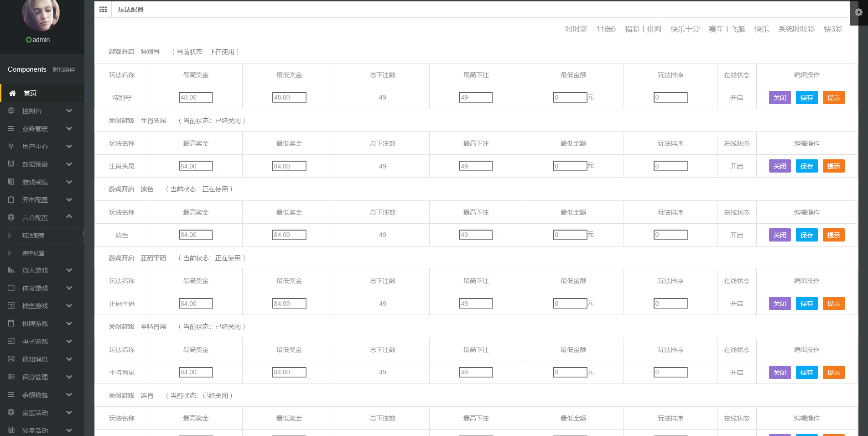Screen dimensions: 868x436
Task: Open the 快3彩 tab
Action: tap(833, 29)
